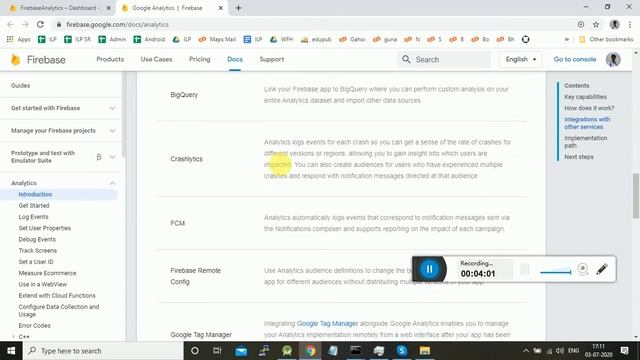Expand Get started with Firebase section
This screenshot has width=640, height=360.
click(112, 108)
